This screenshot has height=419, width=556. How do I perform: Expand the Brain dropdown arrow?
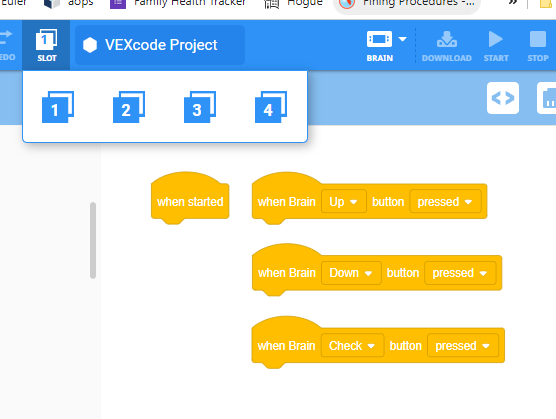(402, 39)
